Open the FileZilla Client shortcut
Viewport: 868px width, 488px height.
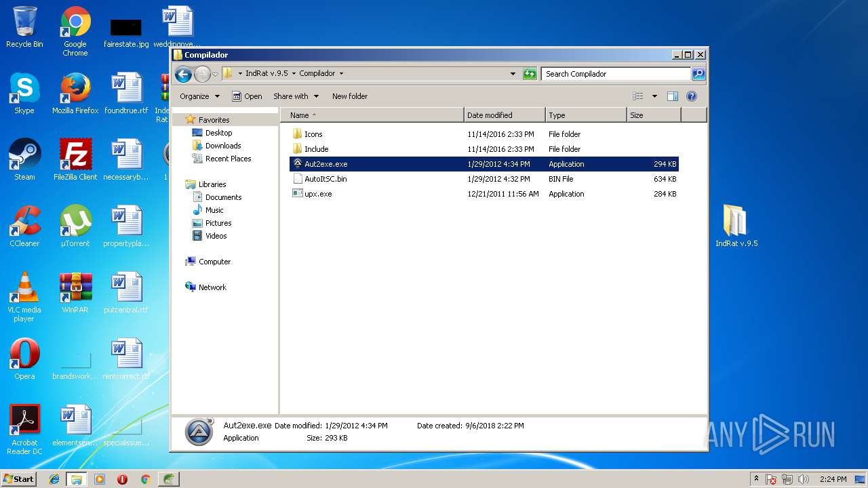click(x=75, y=160)
